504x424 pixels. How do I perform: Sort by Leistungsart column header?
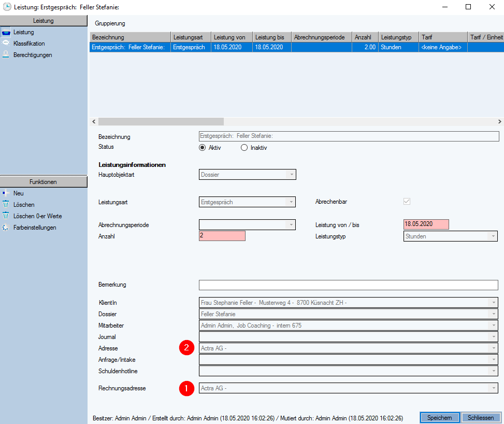191,37
